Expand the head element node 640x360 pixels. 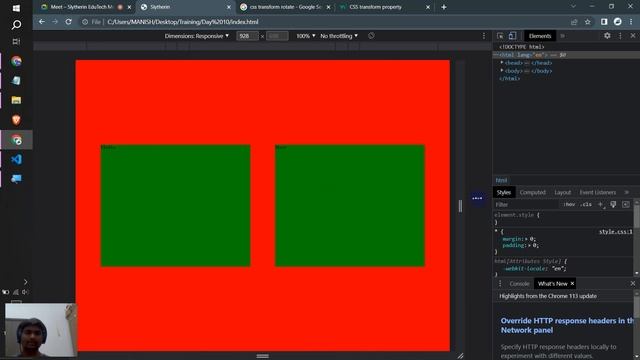pyautogui.click(x=502, y=62)
